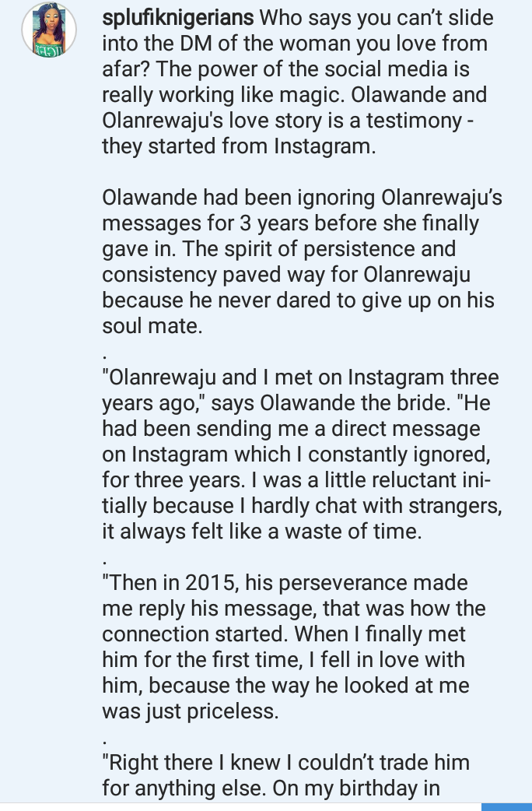Viewport: 532px width, 811px height.
Task: Click the text 'On my birthday in'
Action: pyautogui.click(x=355, y=788)
